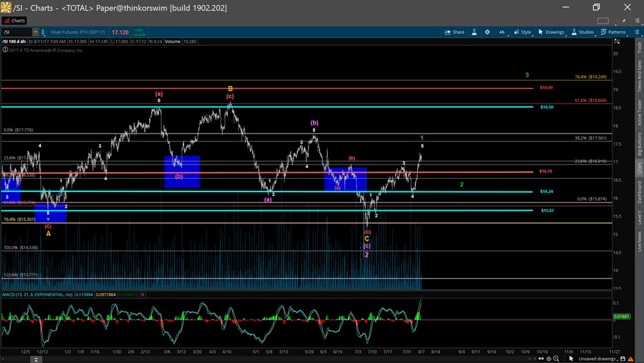Screen dimensions: 644x363
Task: Click inside the /SI symbol input field
Action: coord(16,32)
